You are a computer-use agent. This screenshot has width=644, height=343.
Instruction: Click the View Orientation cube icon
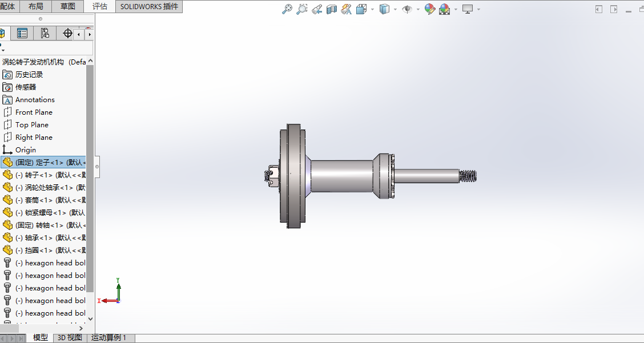click(x=361, y=9)
